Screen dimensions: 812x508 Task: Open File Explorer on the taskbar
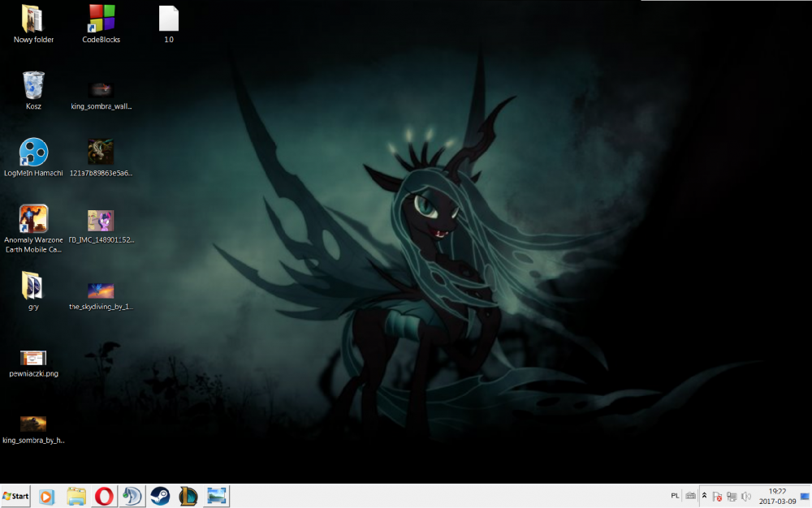(76, 496)
